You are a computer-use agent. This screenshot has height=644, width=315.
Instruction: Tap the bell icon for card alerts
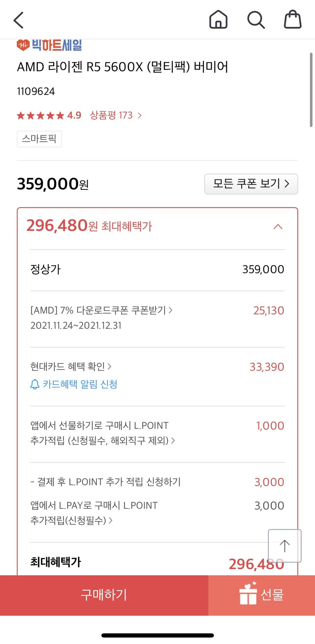[x=35, y=384]
